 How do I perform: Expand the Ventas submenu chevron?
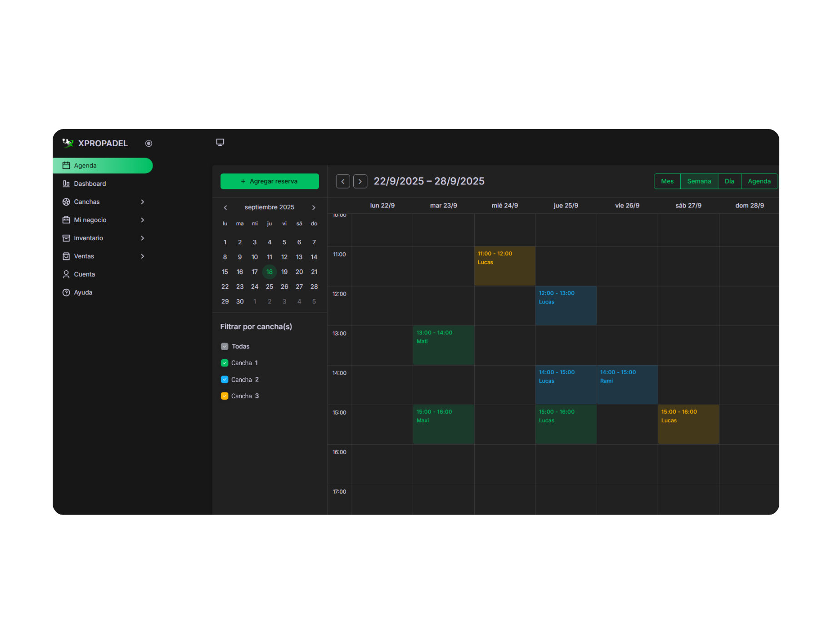coord(142,257)
